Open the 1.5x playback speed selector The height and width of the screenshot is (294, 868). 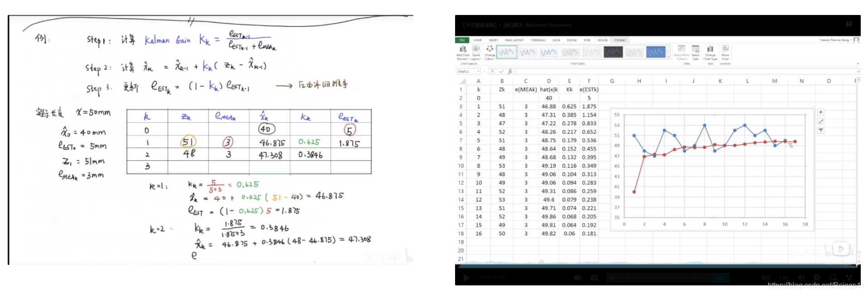(x=783, y=277)
